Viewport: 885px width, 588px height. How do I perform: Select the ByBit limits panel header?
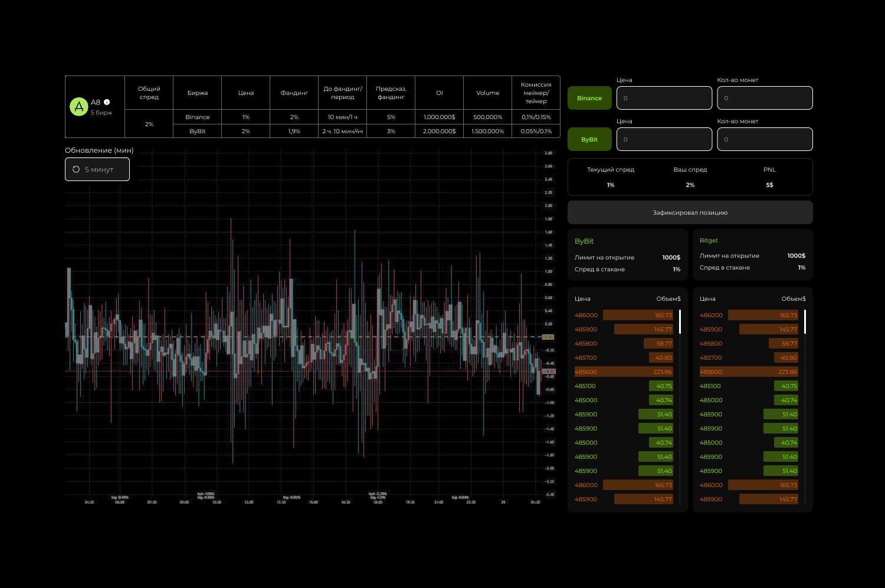coord(584,241)
